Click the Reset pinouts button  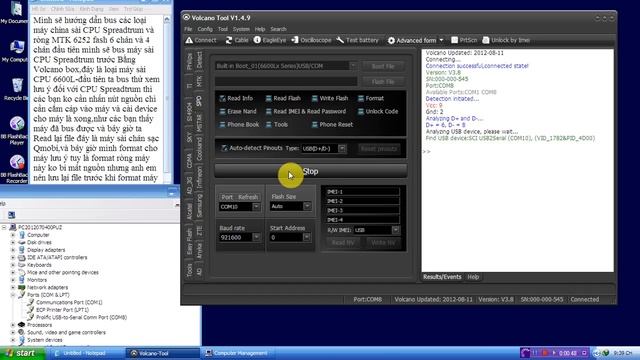click(x=379, y=149)
